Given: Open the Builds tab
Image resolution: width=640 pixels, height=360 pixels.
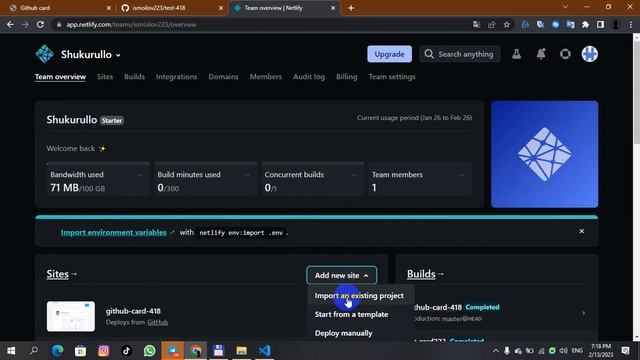Looking at the screenshot, I should [x=134, y=77].
